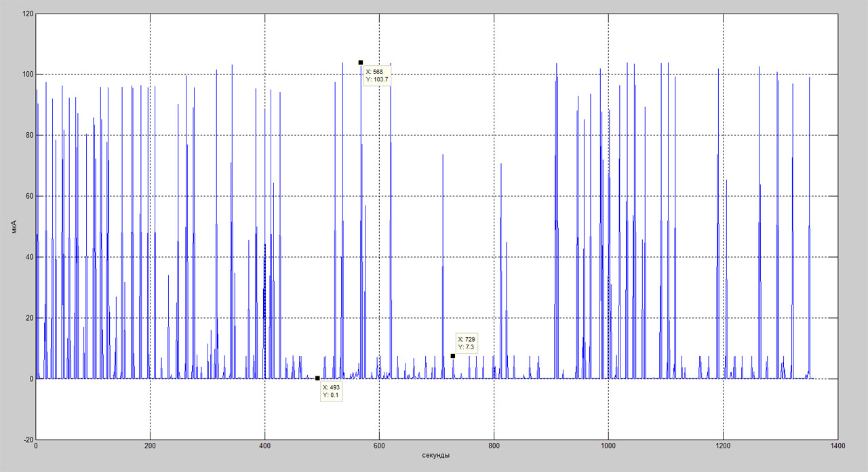Click y-axis tick label 40

pos(29,257)
